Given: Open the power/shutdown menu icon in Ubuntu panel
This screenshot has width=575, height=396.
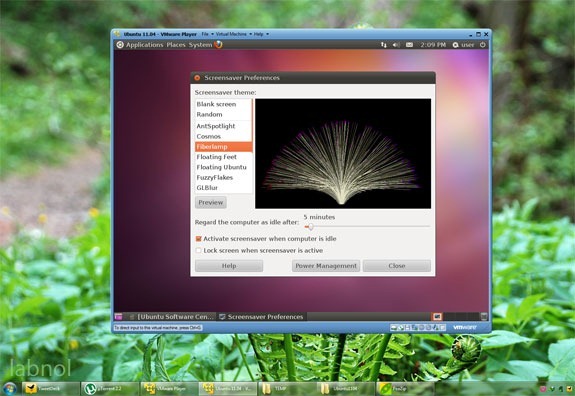Looking at the screenshot, I should click(483, 45).
